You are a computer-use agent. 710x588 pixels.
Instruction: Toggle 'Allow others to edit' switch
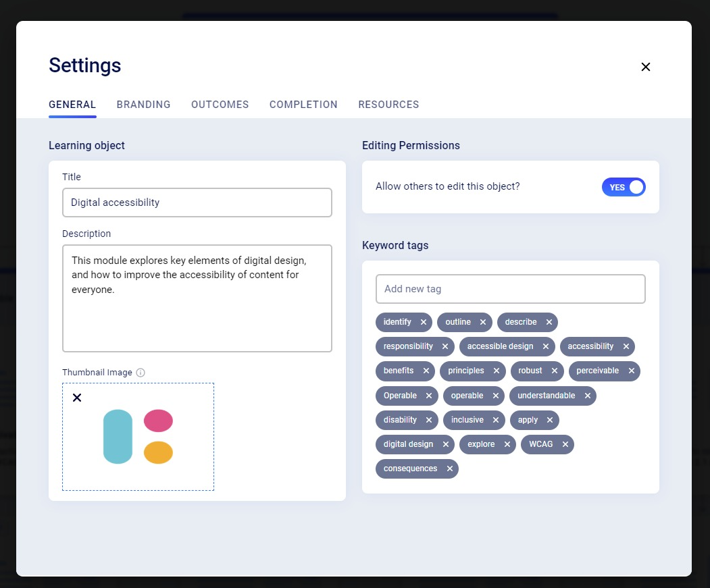(624, 187)
